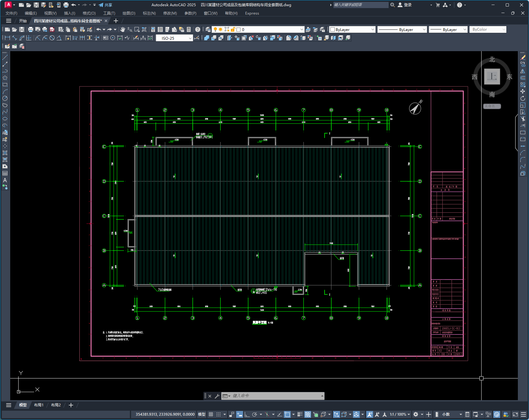Click the ByLayer color square swatch
The image size is (529, 420).
(333, 29)
